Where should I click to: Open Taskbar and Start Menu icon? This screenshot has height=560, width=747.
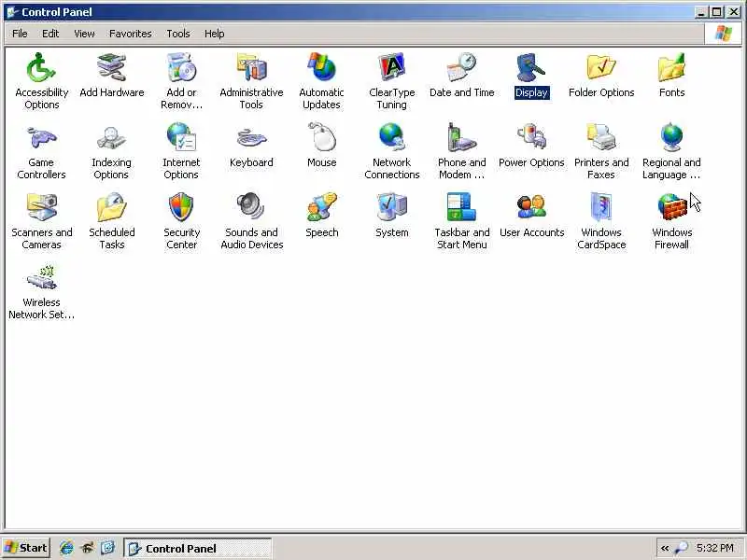(461, 207)
